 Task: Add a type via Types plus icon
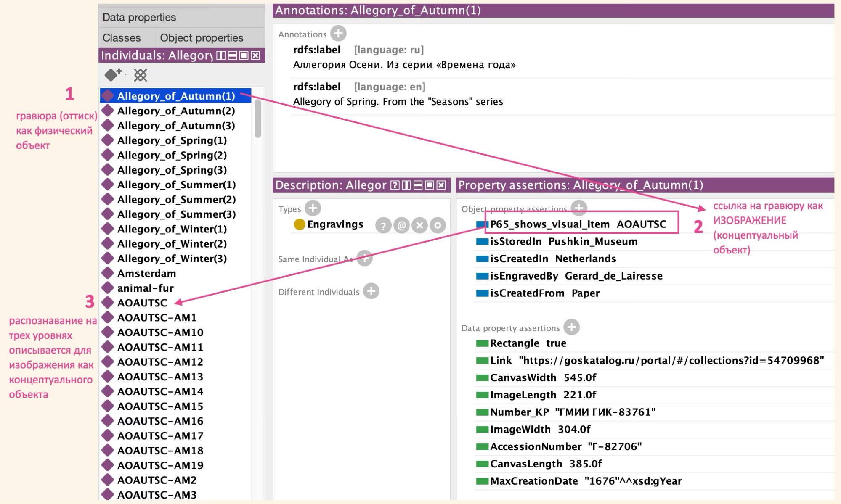click(313, 208)
